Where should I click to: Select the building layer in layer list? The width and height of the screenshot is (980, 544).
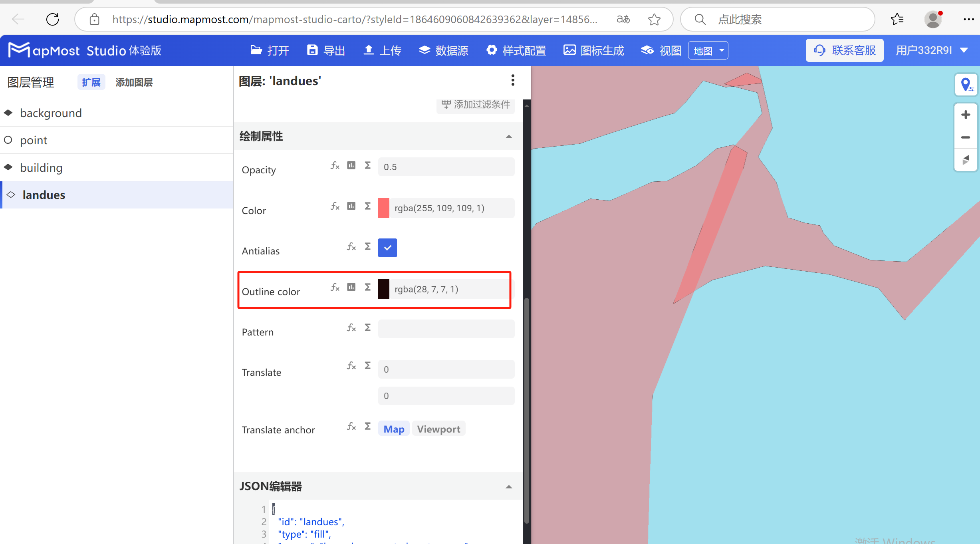(x=41, y=167)
